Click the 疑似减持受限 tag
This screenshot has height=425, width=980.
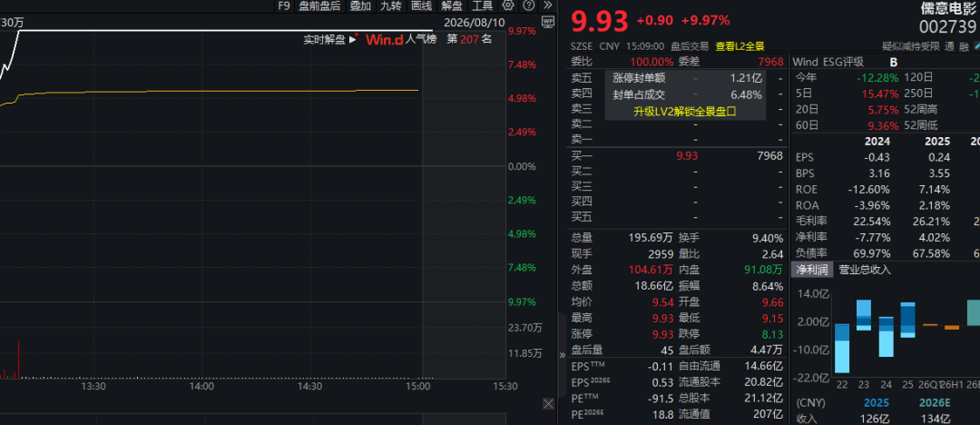tap(911, 46)
